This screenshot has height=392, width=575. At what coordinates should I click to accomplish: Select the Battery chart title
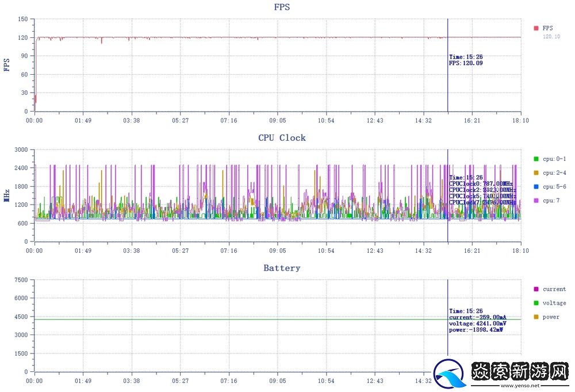[282, 268]
